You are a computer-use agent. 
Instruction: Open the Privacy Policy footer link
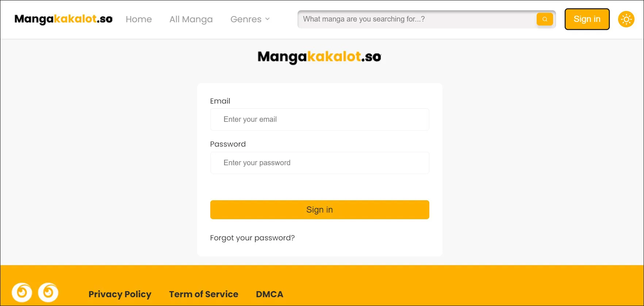pyautogui.click(x=120, y=294)
